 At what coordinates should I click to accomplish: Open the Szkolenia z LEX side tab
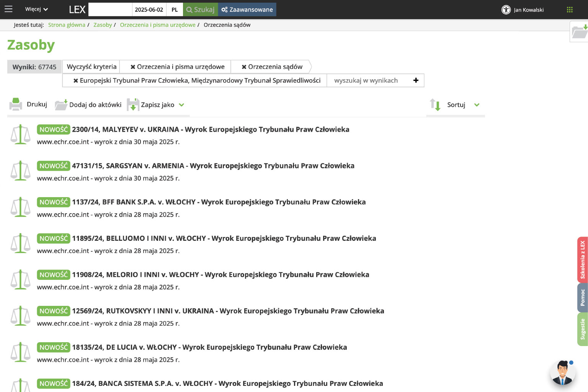(x=582, y=260)
